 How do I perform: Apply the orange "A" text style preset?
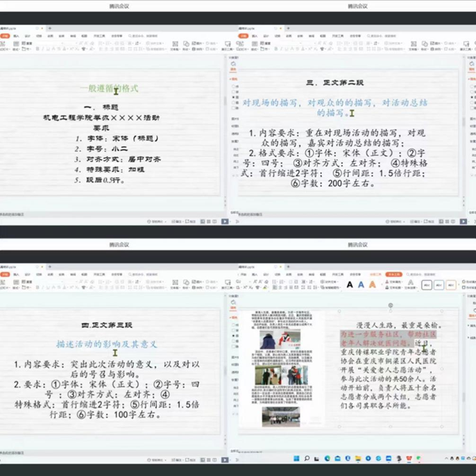click(x=373, y=284)
